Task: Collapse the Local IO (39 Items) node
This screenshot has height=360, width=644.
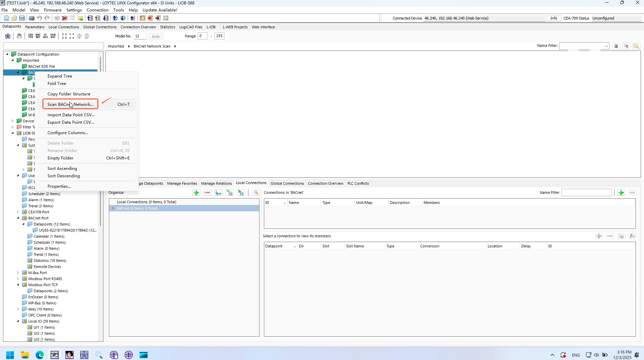Action: (18, 321)
